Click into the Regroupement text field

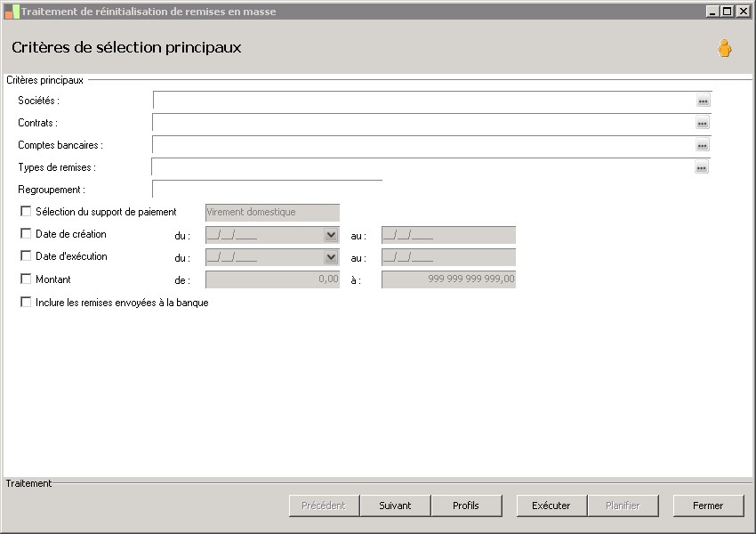(x=267, y=190)
